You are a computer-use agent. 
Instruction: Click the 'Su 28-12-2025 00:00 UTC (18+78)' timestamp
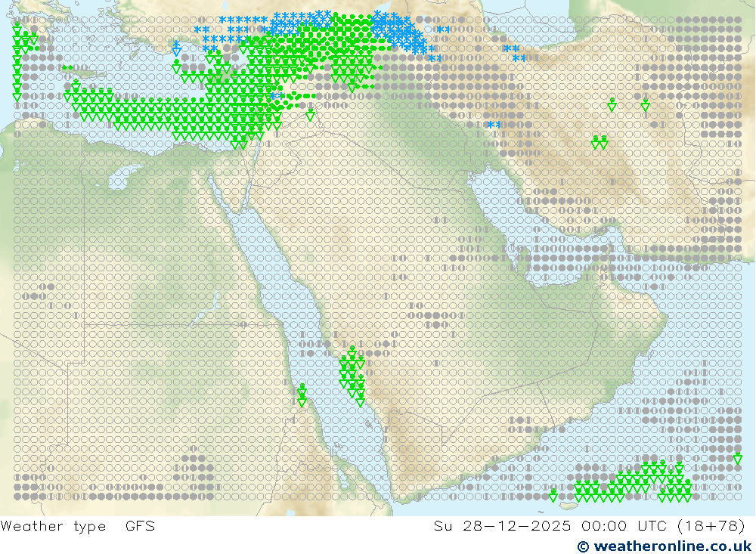point(590,525)
